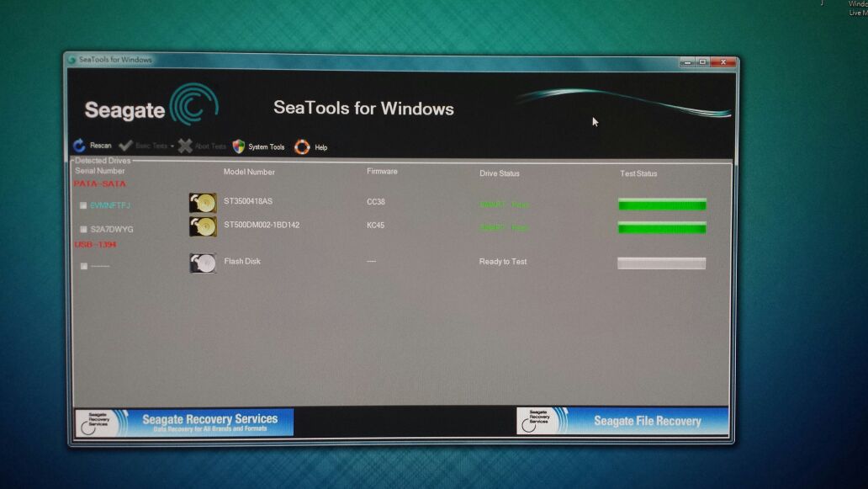
Task: Click the Flash Disk model name
Action: [x=242, y=261]
